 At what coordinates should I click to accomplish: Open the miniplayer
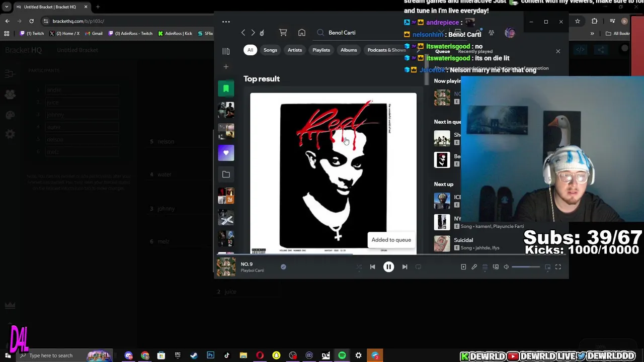547,267
